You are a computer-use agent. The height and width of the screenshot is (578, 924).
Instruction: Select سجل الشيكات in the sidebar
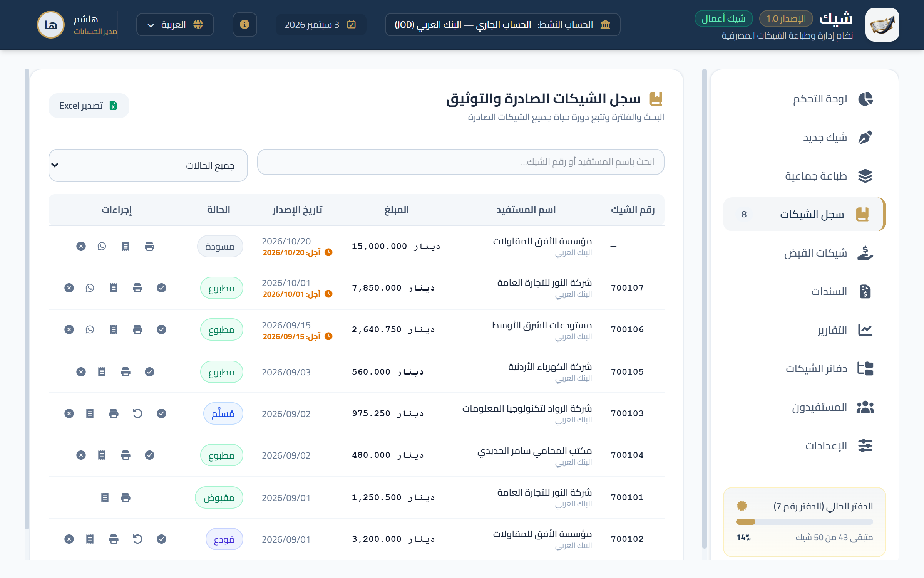pyautogui.click(x=805, y=214)
